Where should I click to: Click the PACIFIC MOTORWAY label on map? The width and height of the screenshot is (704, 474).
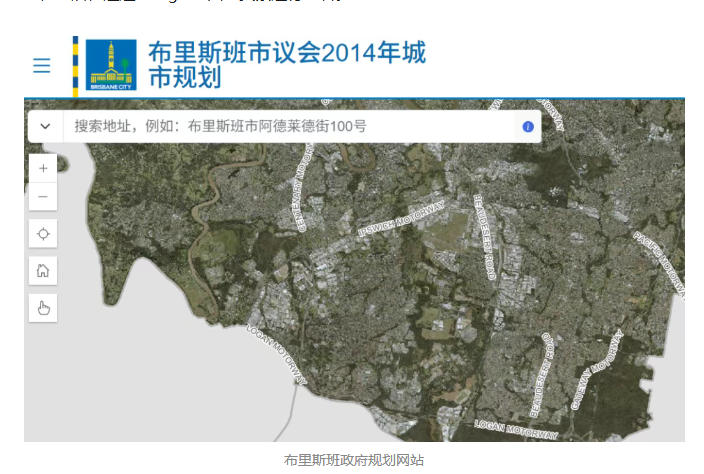click(659, 264)
